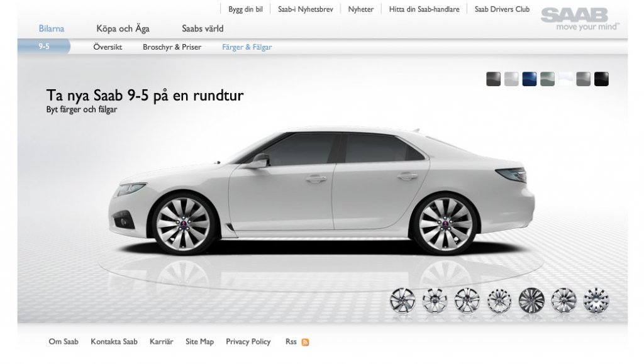The image size is (644, 364).
Task: Choose the grey-green paint color swatch
Action: [548, 79]
